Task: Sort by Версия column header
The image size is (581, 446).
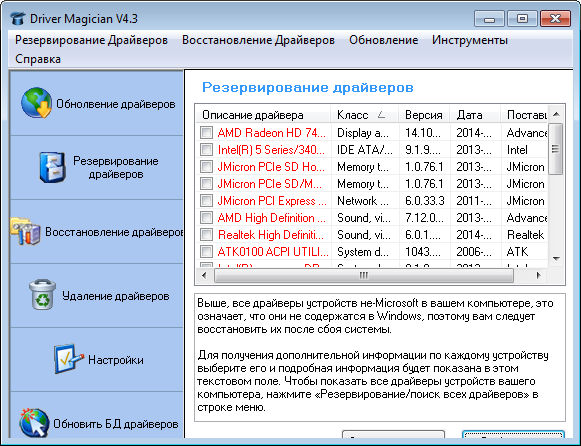Action: [x=424, y=115]
